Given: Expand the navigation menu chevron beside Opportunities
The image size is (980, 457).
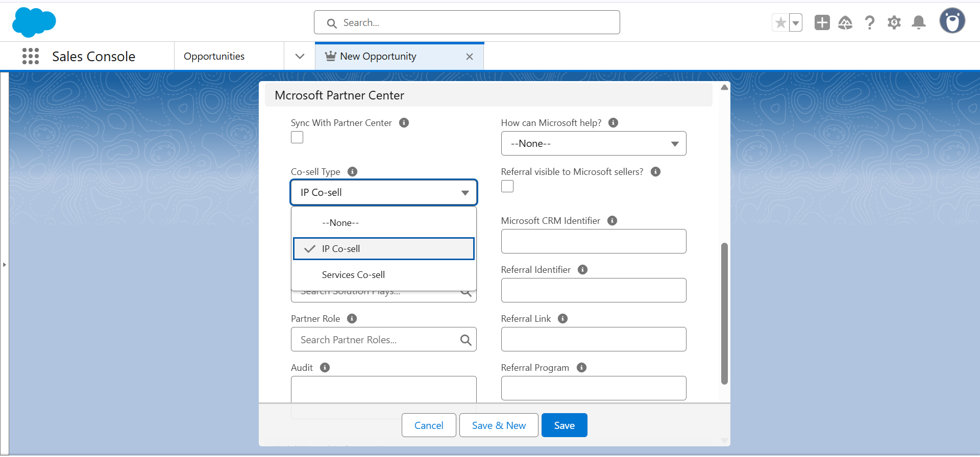Looking at the screenshot, I should [300, 56].
